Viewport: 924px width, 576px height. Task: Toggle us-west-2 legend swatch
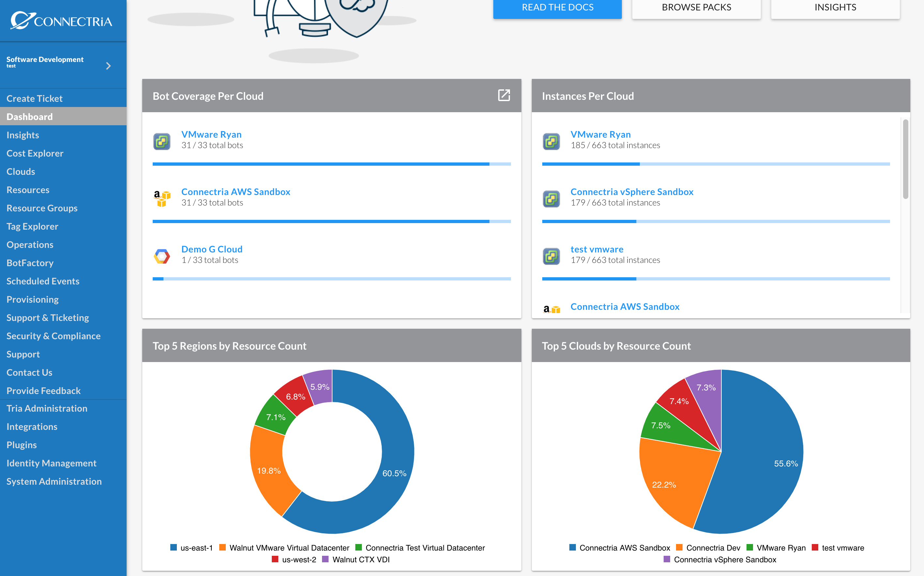275,559
